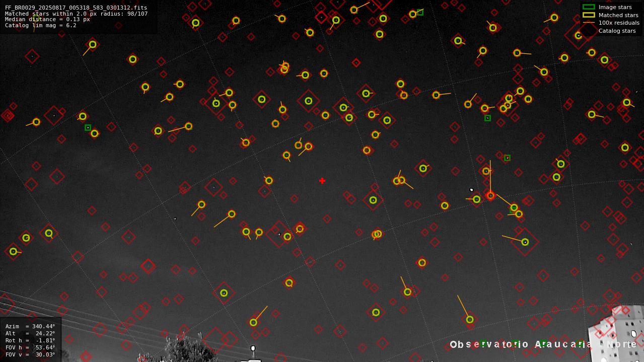
Task: Select the 'Image stars' legend label
Action: point(615,7)
